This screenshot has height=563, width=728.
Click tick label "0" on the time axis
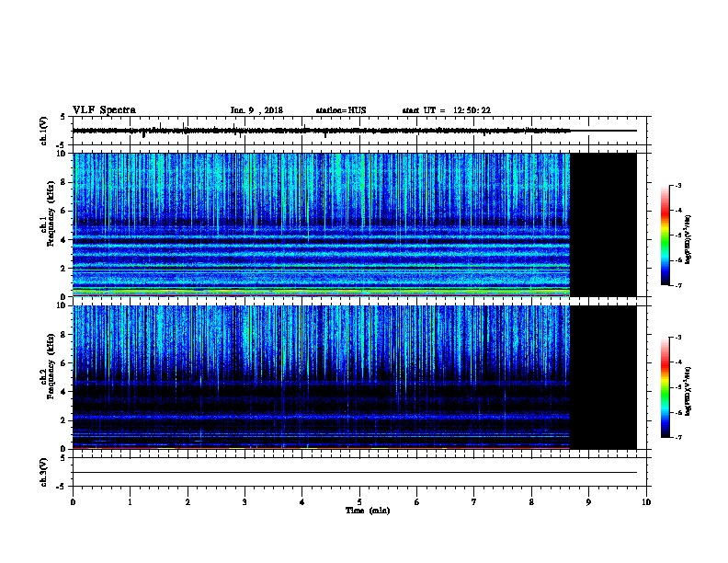pos(73,502)
